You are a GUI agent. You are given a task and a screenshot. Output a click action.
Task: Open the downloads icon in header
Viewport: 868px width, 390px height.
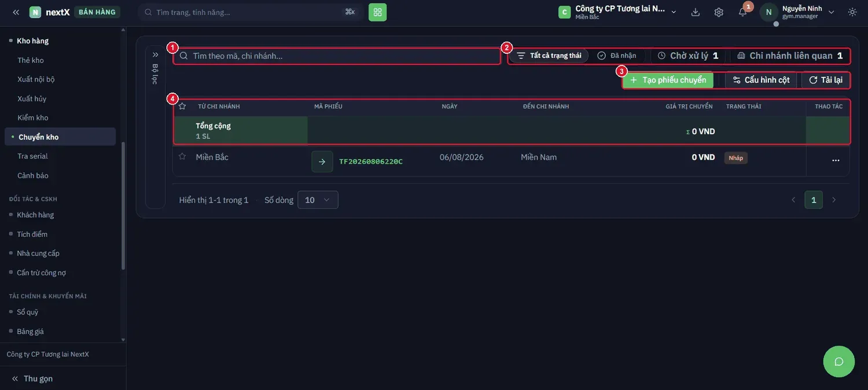point(696,12)
